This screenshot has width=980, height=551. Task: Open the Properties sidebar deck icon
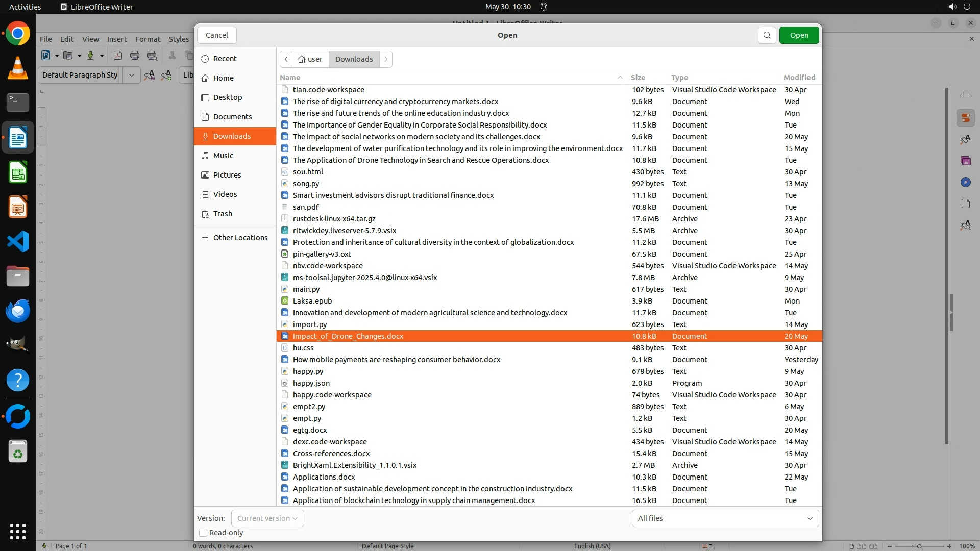click(965, 118)
